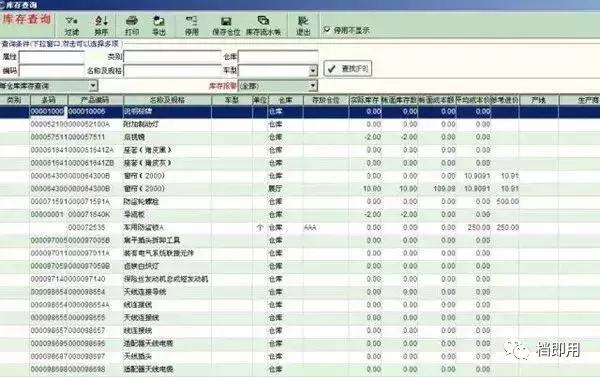Screen dimensions: 600x377
Task: Click the 账面成本额 column header
Action: (437, 100)
